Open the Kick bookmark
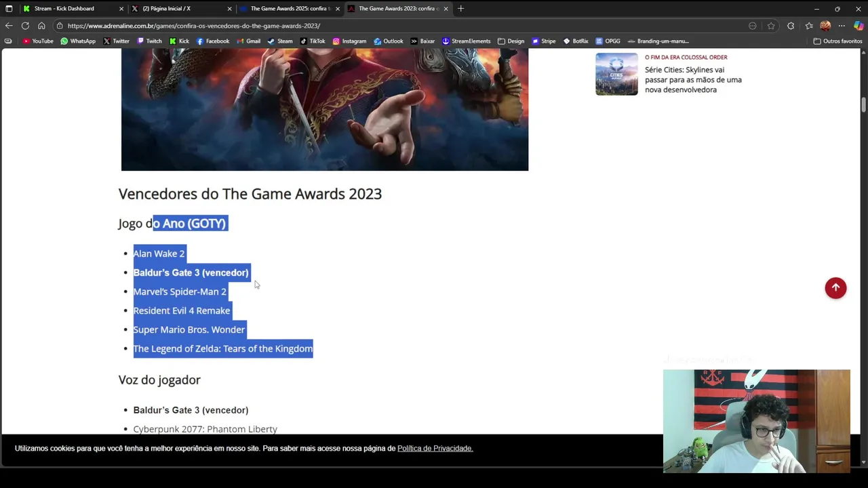The image size is (868, 488). (180, 41)
